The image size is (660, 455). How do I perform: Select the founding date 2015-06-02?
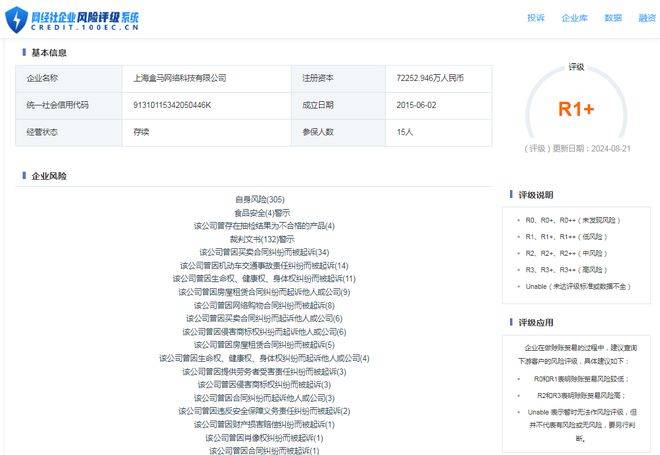(416, 105)
